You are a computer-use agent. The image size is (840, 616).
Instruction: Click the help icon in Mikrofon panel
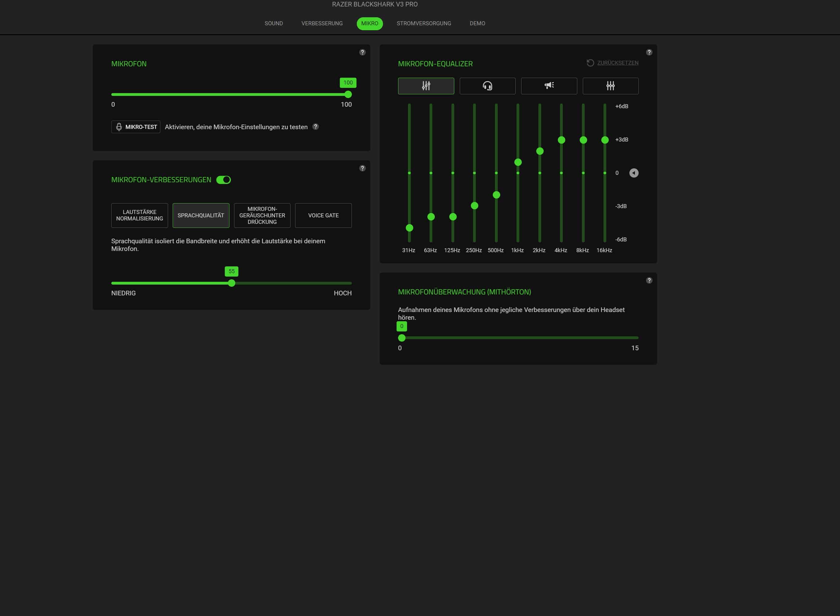(362, 52)
